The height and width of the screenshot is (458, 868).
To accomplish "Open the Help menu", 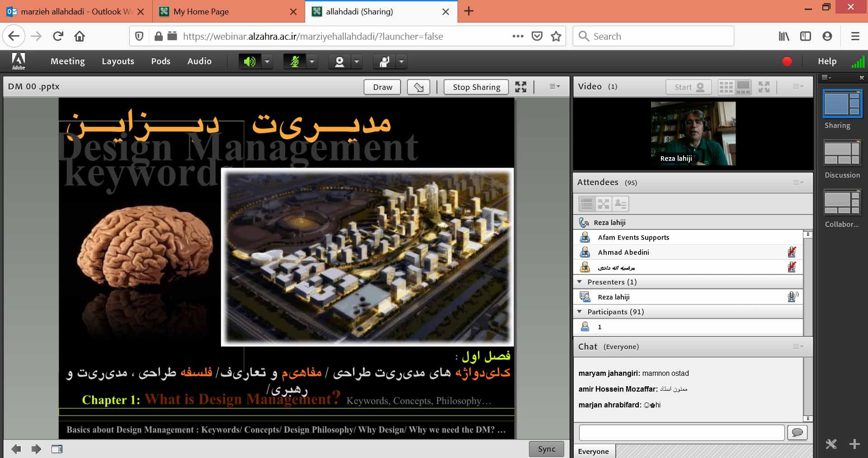I will [827, 61].
